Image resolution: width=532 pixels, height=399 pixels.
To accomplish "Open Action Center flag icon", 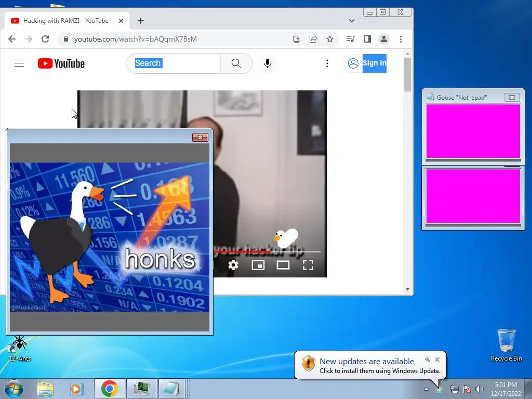I will [x=467, y=389].
